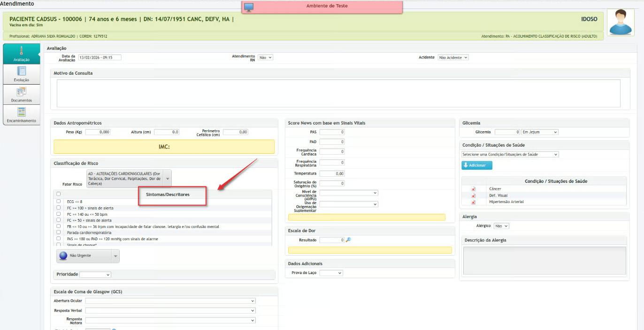644x330 pixels.
Task: Remove Câncer condition with red X
Action: pyautogui.click(x=473, y=189)
